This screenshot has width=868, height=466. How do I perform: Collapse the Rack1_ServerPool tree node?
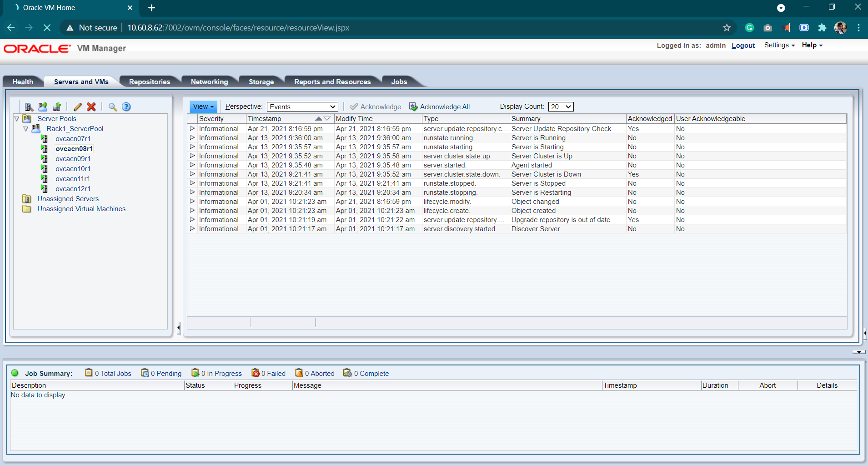(26, 129)
